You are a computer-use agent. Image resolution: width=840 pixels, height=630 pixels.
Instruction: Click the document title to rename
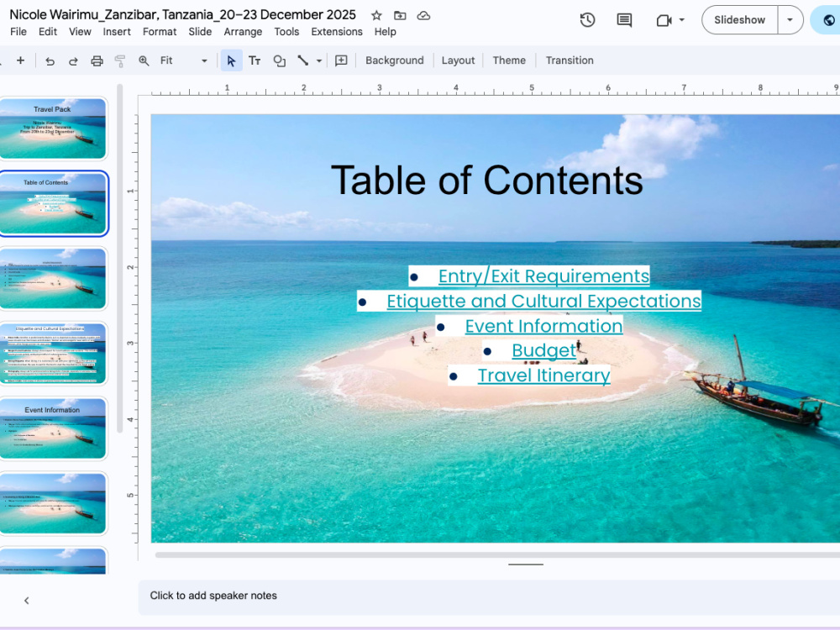click(182, 14)
